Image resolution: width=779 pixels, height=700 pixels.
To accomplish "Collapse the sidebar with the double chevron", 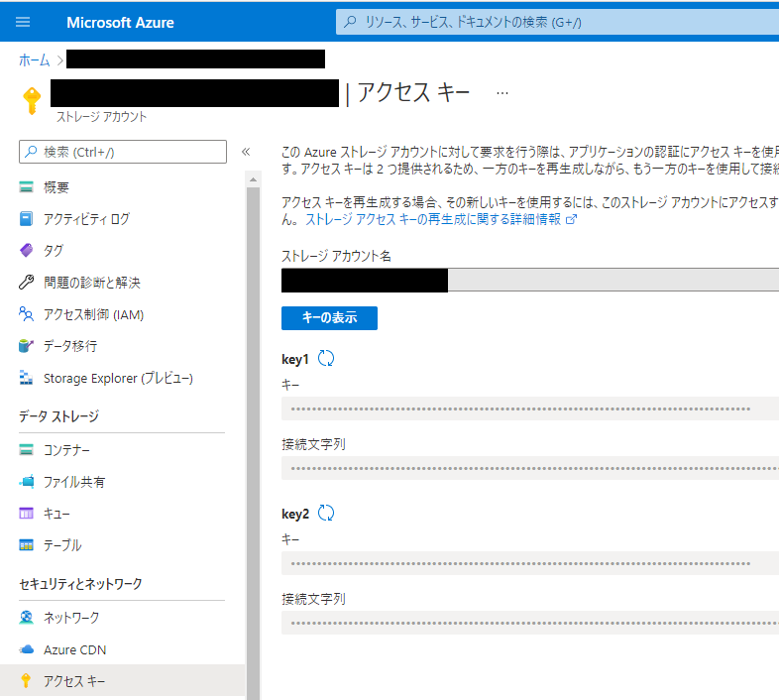I will click(246, 152).
